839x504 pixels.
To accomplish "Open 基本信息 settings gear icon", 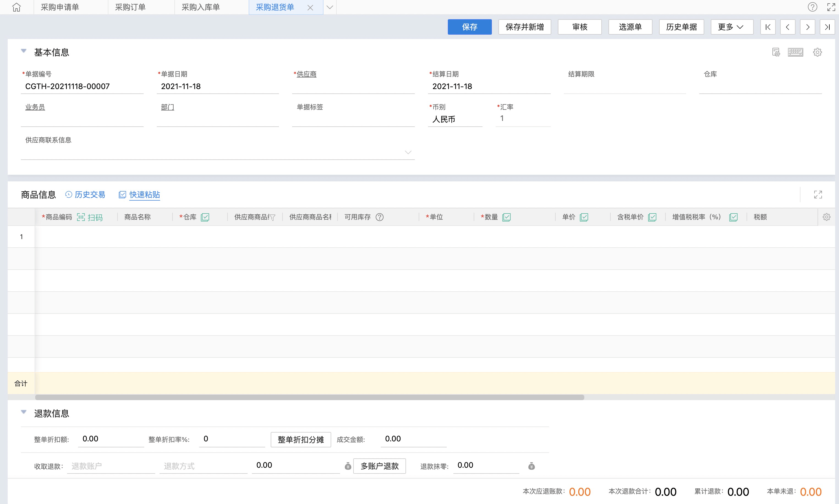I will [817, 52].
